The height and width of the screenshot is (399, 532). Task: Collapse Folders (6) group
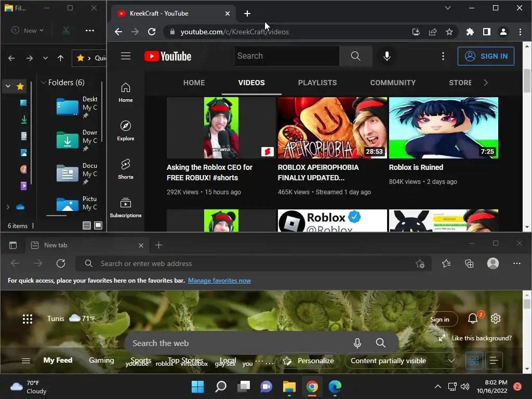(44, 83)
